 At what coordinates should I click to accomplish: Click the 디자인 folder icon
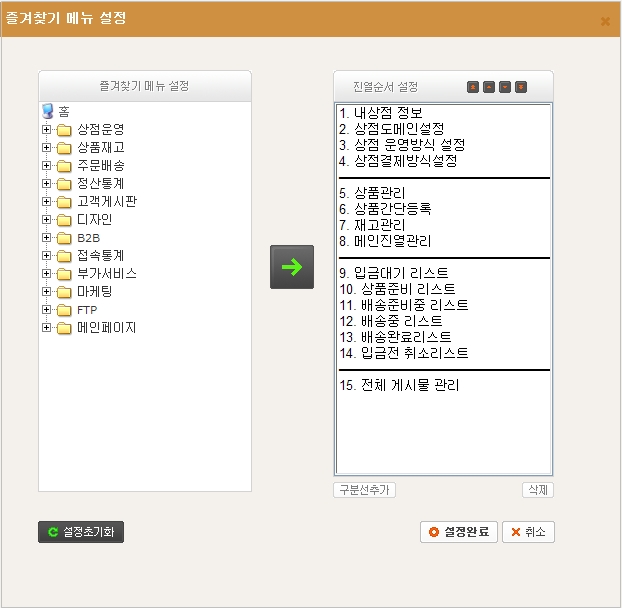click(64, 220)
